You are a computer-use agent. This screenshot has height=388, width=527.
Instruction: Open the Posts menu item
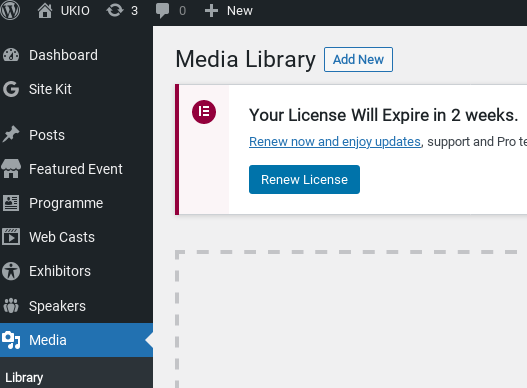coord(47,135)
